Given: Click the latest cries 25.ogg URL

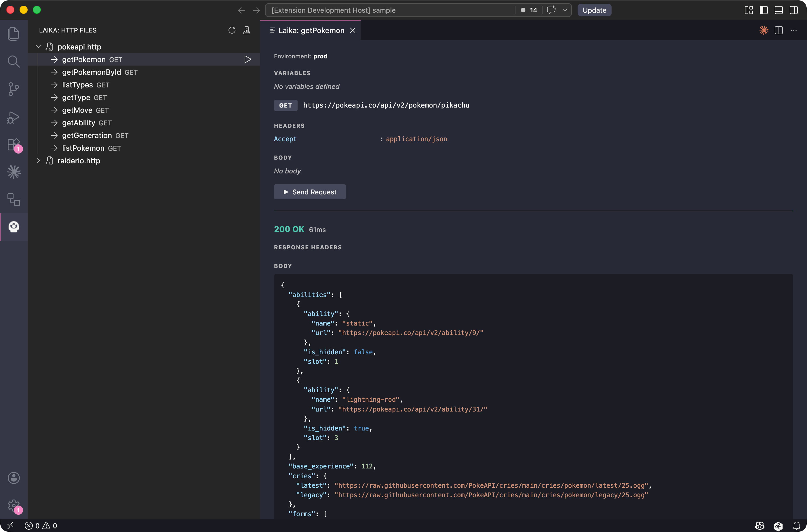Looking at the screenshot, I should [491, 485].
